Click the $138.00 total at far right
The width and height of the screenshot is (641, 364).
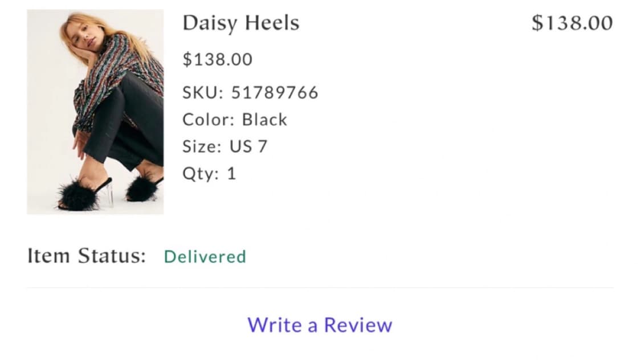pos(571,23)
